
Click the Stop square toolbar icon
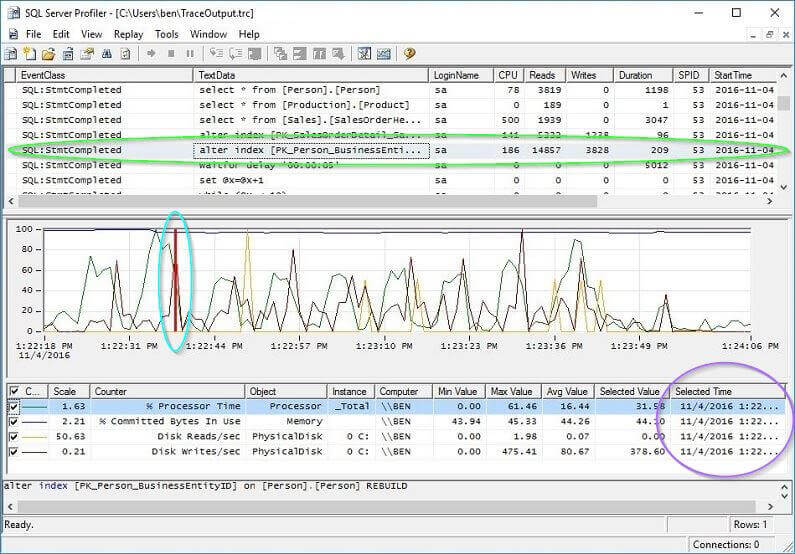171,54
